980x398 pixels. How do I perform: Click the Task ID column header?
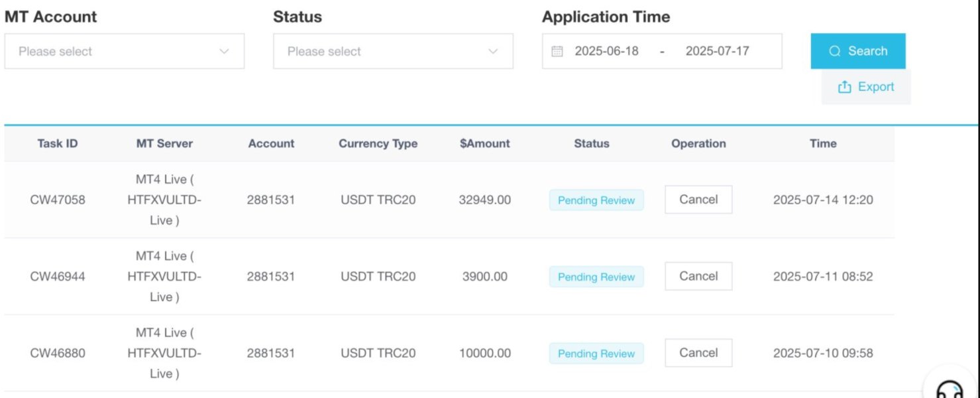coord(58,143)
